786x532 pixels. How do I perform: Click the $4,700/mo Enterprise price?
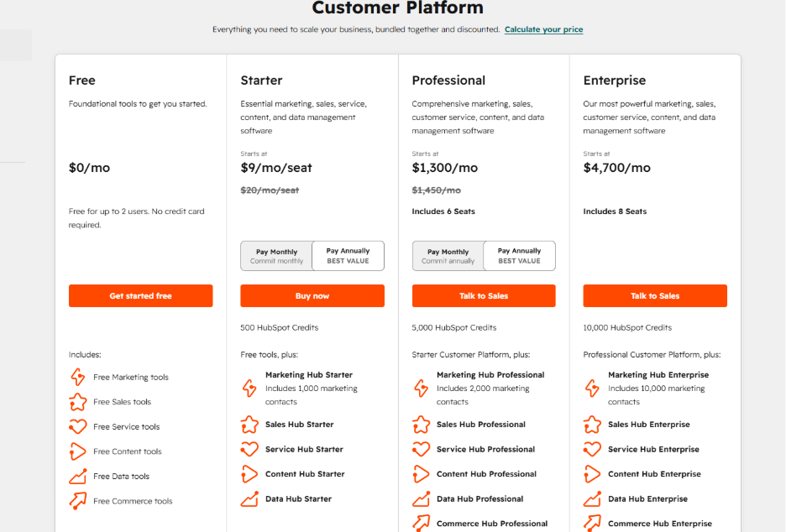[x=616, y=168]
